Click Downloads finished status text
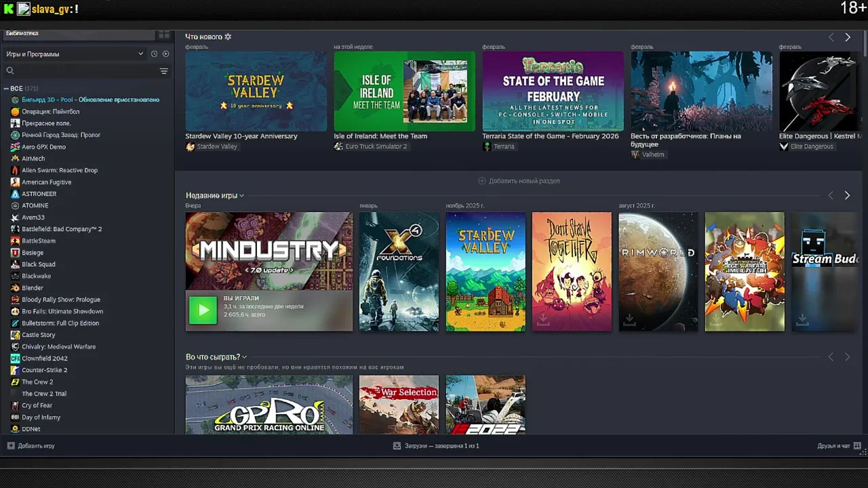The height and width of the screenshot is (488, 868). (x=441, y=446)
